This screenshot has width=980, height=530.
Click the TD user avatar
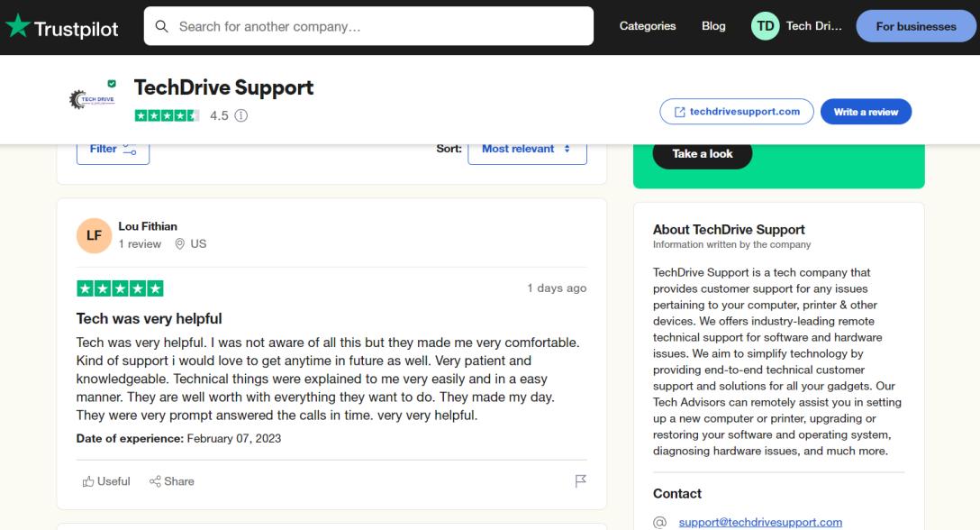765,26
